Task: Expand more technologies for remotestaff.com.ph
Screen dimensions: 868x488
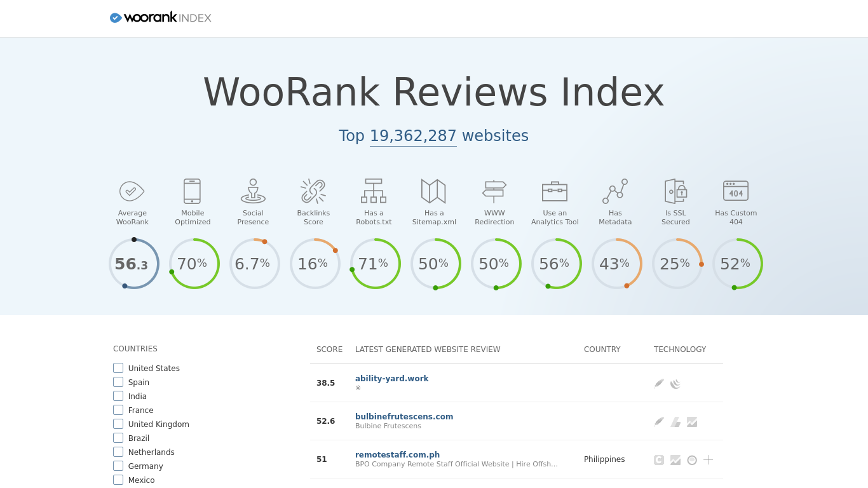Action: [x=709, y=460]
